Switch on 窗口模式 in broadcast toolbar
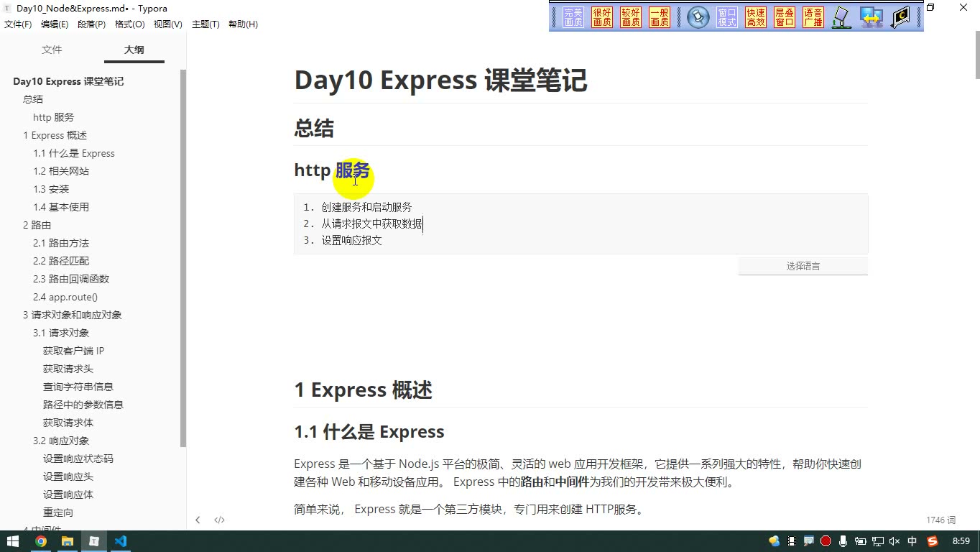980x552 pixels. [727, 17]
